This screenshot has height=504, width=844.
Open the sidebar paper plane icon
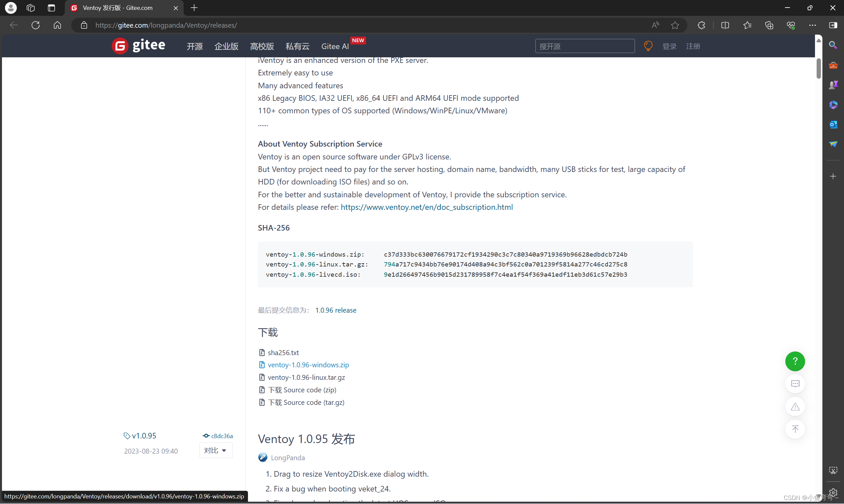coord(833,144)
